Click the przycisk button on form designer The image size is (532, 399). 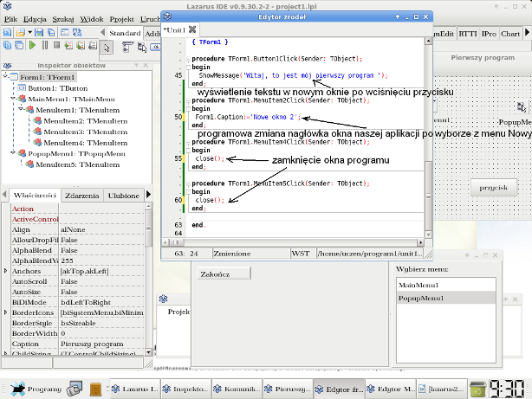[494, 188]
